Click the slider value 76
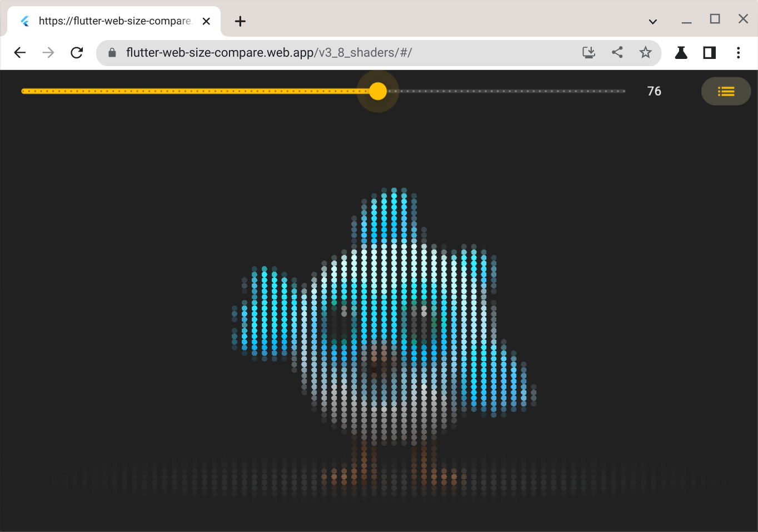 pyautogui.click(x=654, y=91)
